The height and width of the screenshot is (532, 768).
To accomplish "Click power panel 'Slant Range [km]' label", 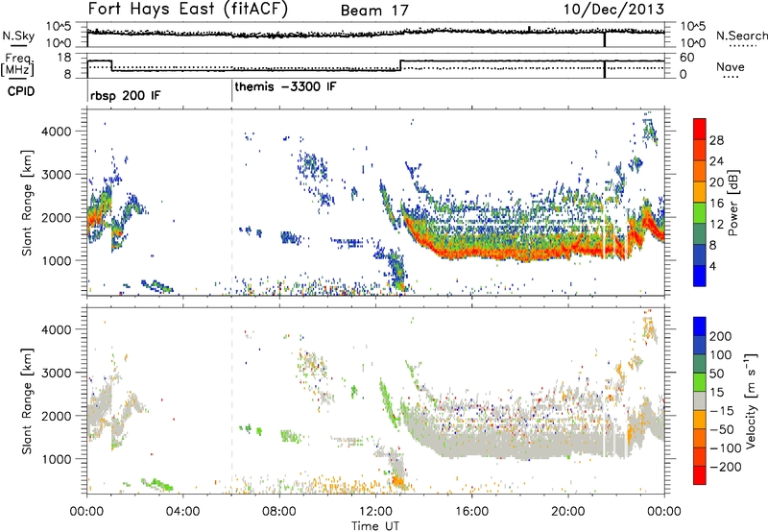I will click(27, 203).
